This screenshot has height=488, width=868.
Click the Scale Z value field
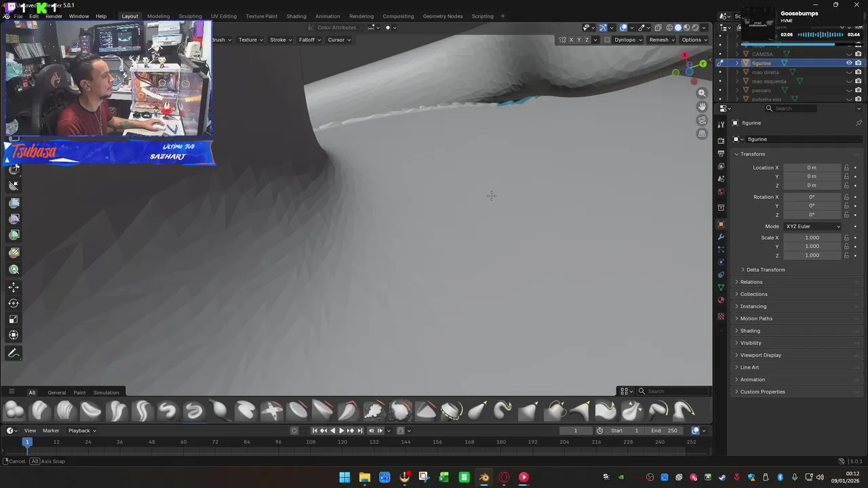coord(812,256)
